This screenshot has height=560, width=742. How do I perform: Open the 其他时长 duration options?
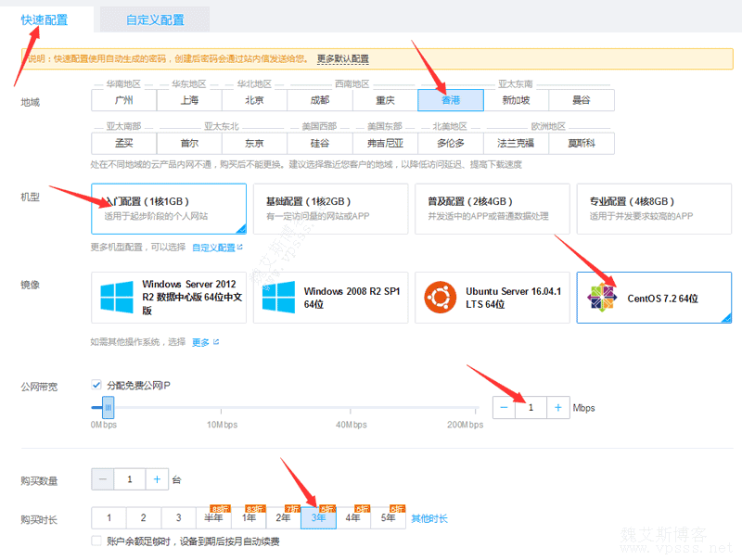[x=429, y=518]
